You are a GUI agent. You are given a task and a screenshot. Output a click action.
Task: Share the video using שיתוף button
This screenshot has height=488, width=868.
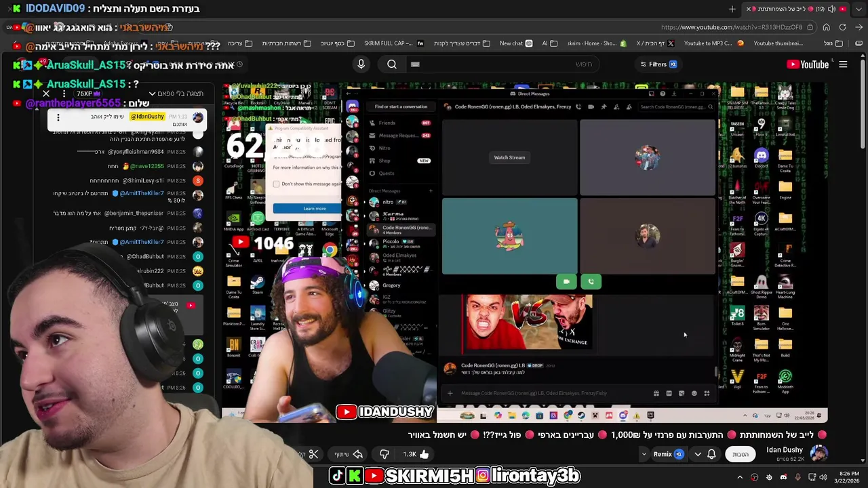point(349,454)
